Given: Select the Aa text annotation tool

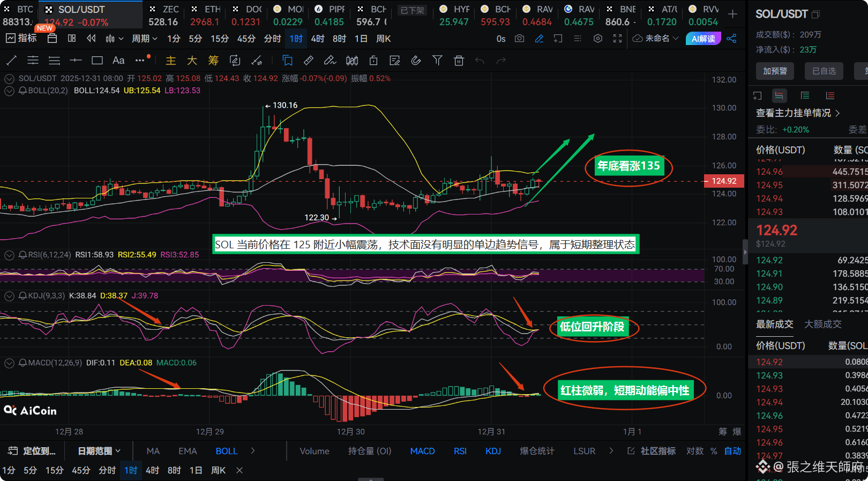Looking at the screenshot, I should coord(118,61).
